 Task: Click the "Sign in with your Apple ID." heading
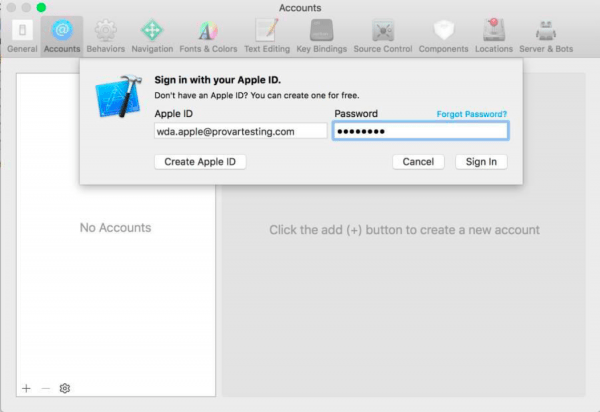[217, 80]
